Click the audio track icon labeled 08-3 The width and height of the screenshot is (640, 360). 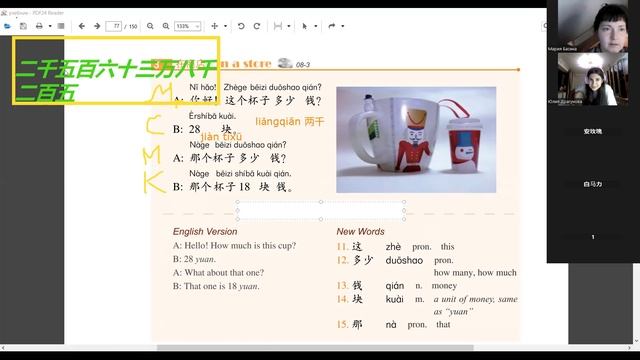click(x=285, y=63)
